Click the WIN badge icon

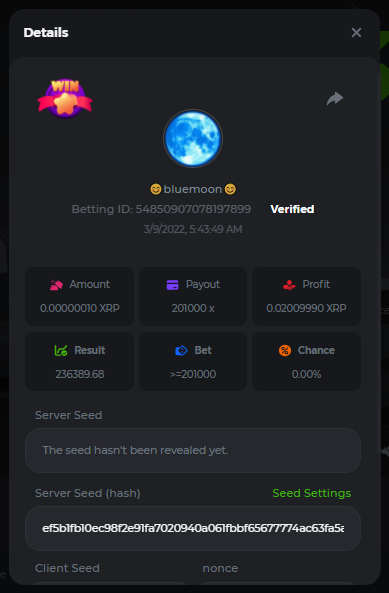click(x=65, y=98)
